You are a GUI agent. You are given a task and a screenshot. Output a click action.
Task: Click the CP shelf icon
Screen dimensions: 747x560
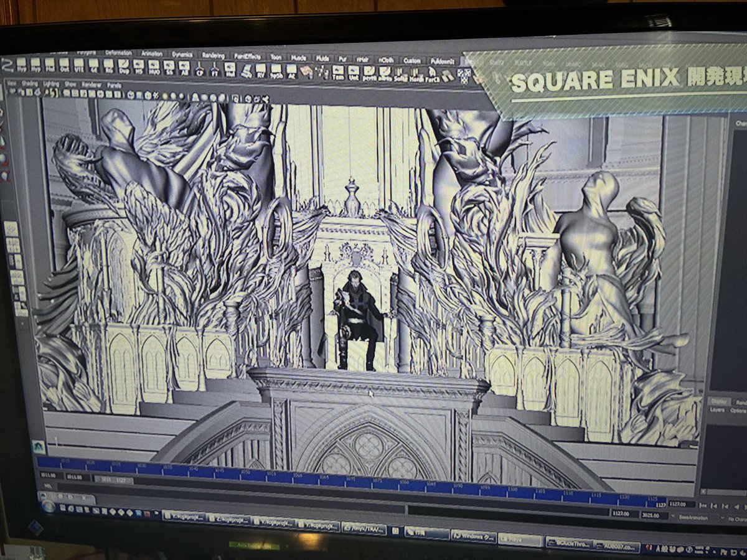click(199, 68)
